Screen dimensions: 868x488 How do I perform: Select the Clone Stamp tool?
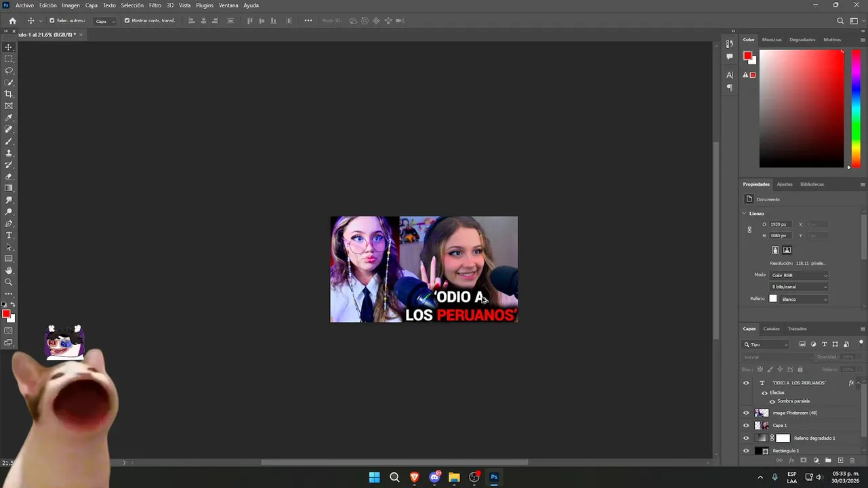[9, 153]
